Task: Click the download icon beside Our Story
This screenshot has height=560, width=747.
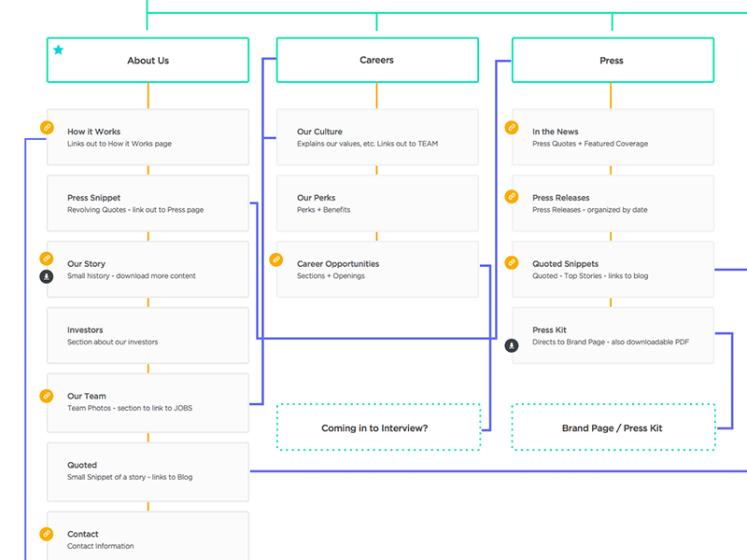Action: [x=47, y=276]
